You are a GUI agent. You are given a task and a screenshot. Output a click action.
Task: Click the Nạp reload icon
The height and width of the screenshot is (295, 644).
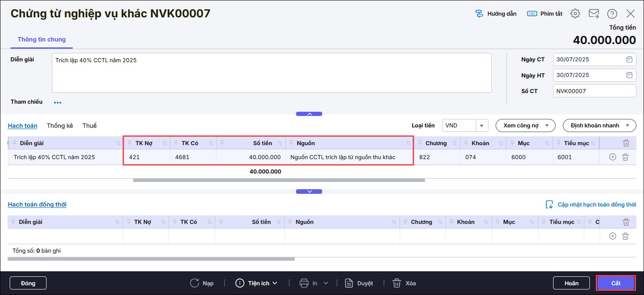(x=195, y=283)
